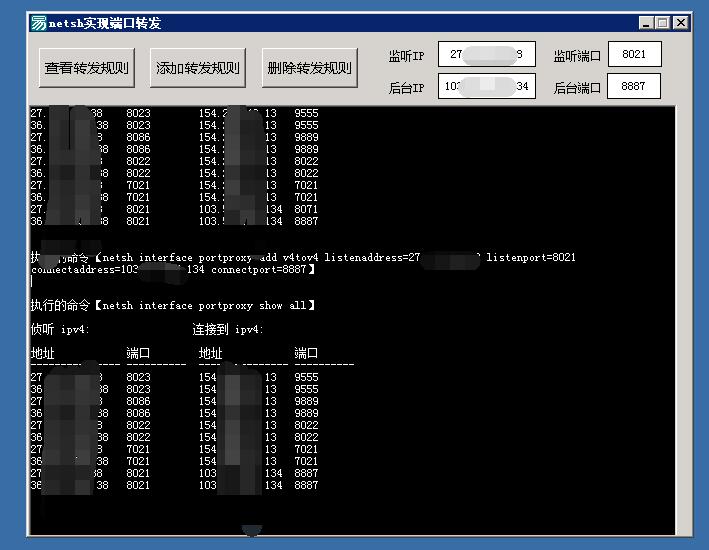Screen dimensions: 709x550
Task: Select the 后台端口 field showing 8887
Action: pyautogui.click(x=633, y=86)
